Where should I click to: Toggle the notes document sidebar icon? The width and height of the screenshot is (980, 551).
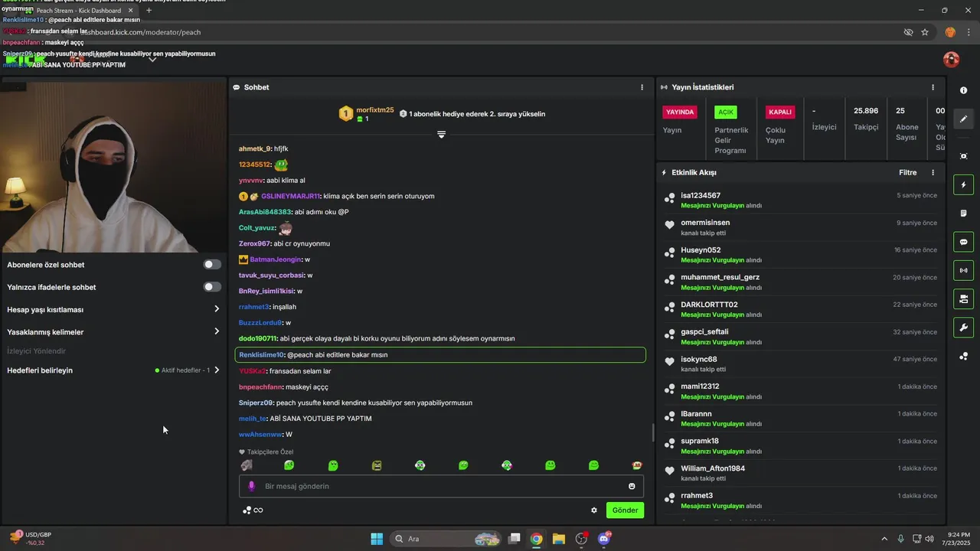963,213
